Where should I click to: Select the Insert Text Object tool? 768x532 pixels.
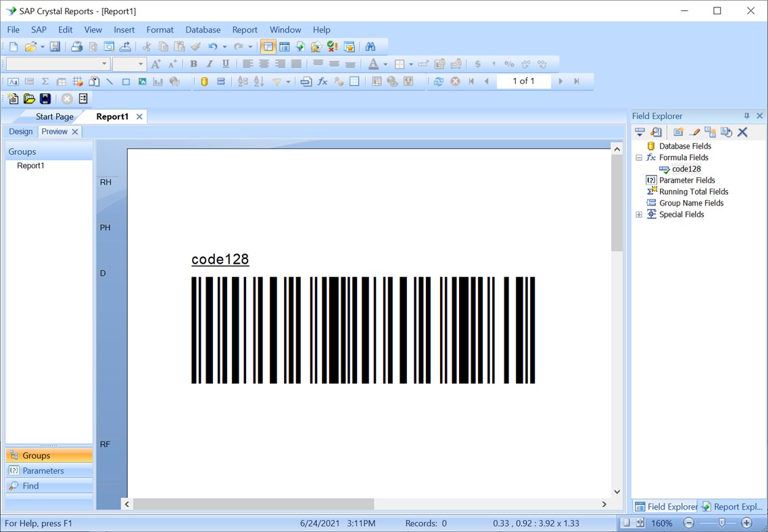pyautogui.click(x=12, y=81)
